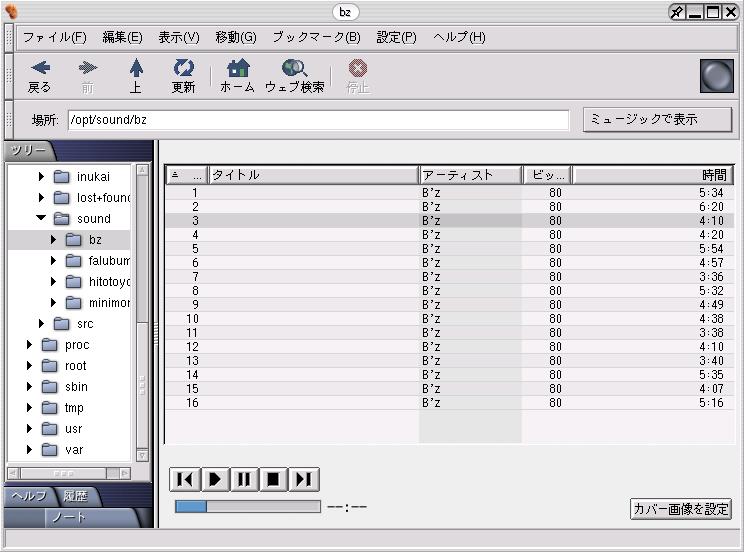Click the sort arrow column header
Image resolution: width=744 pixels, height=552 pixels.
[x=187, y=175]
